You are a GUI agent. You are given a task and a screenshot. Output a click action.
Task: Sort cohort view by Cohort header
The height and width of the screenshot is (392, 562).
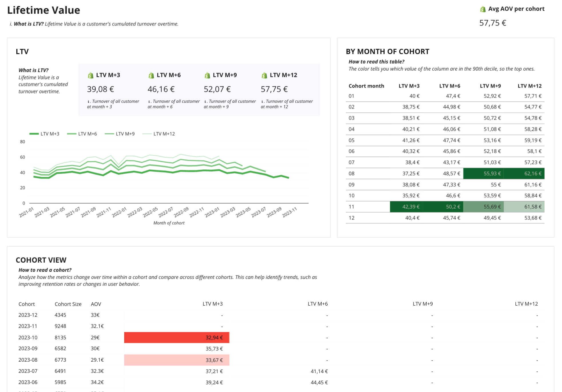pyautogui.click(x=27, y=304)
